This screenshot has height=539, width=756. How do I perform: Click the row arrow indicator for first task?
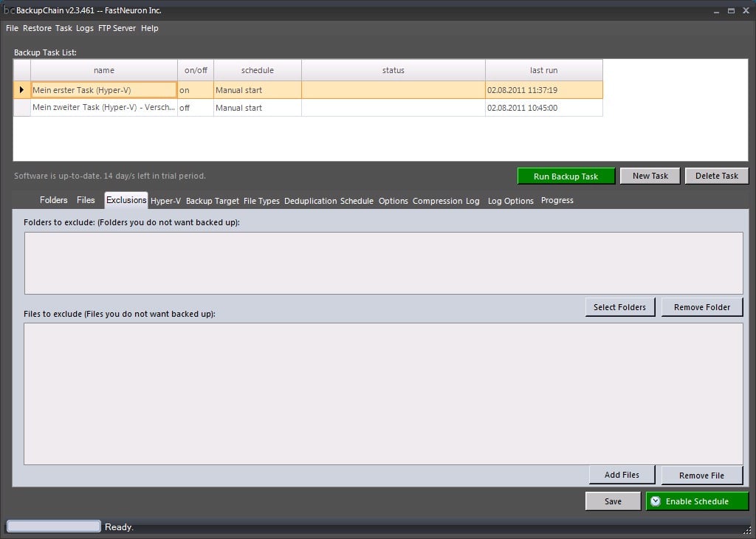click(x=21, y=89)
